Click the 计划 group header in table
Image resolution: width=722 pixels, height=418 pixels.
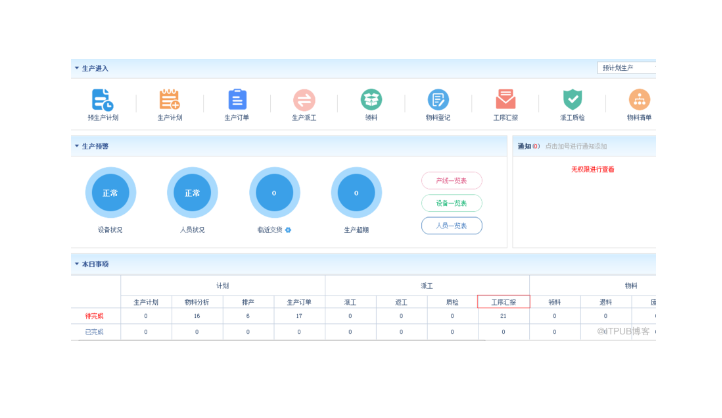[x=223, y=285]
